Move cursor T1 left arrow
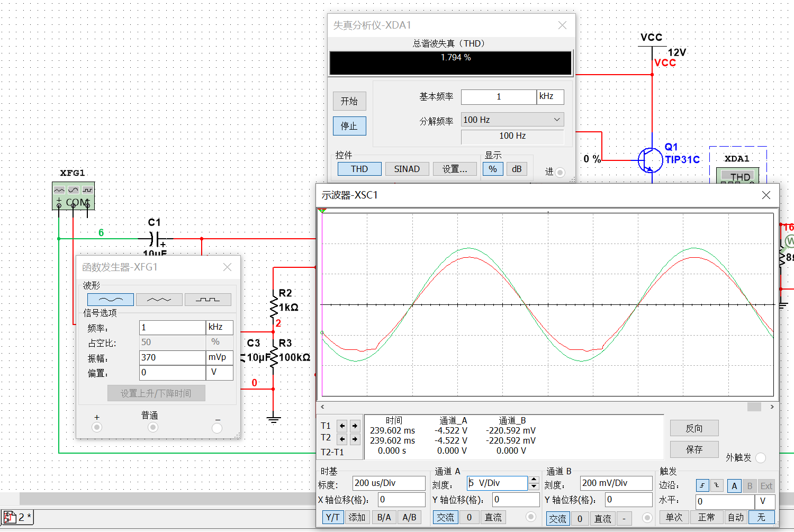 [342, 426]
